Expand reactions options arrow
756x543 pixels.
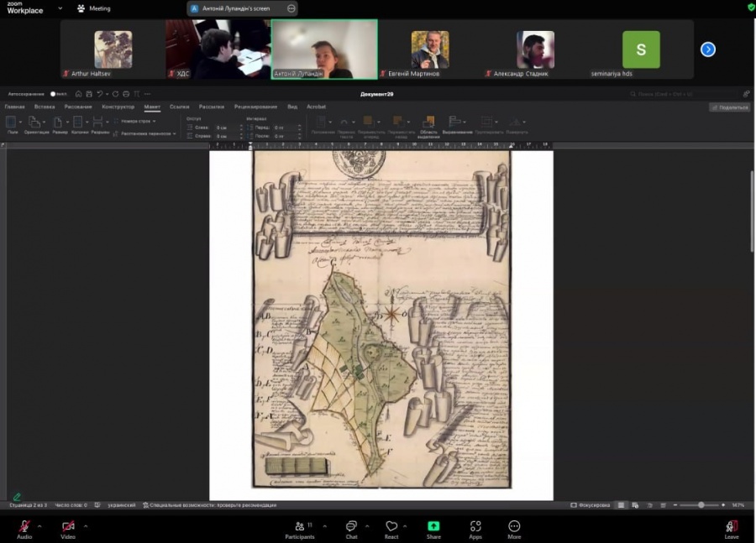(405, 525)
